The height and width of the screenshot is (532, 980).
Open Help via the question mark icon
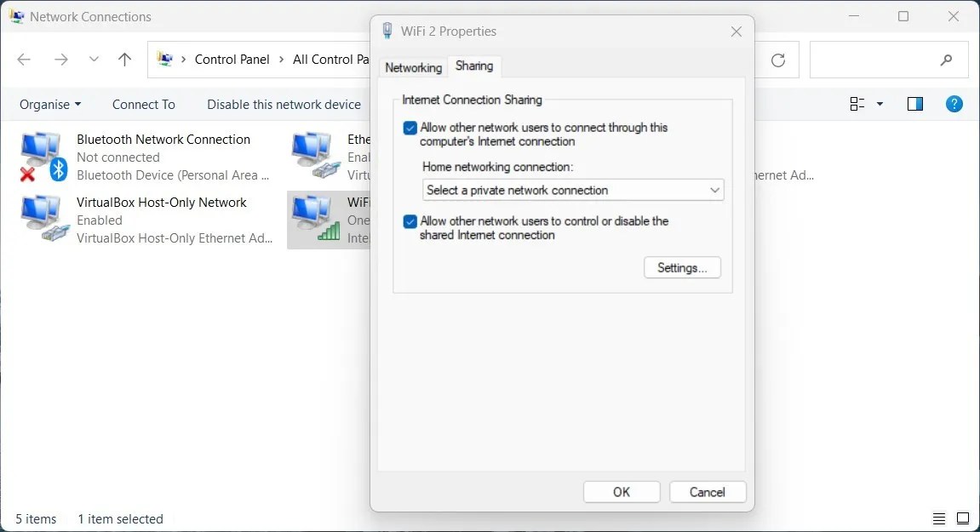(954, 104)
